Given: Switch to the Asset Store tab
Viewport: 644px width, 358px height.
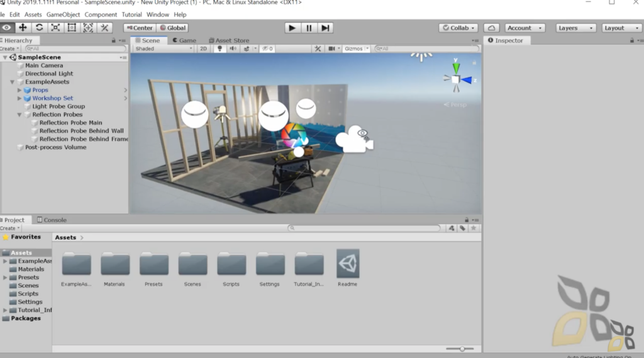Looking at the screenshot, I should [229, 40].
